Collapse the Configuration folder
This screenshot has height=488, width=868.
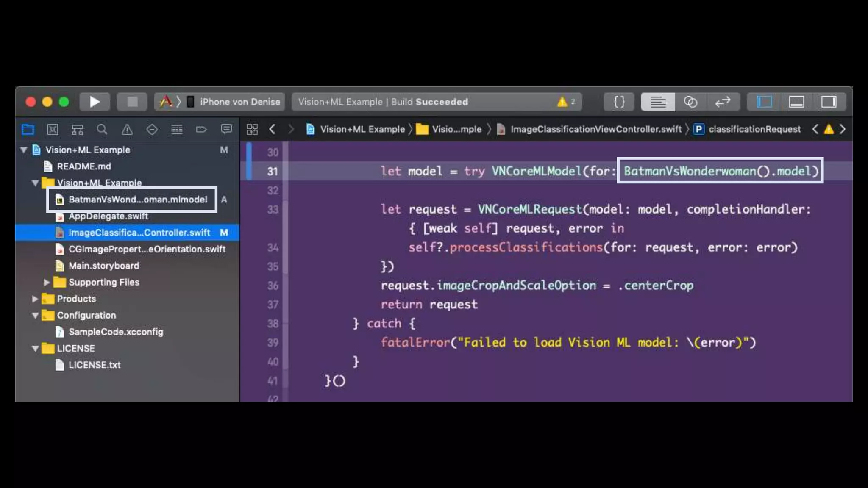click(x=35, y=315)
